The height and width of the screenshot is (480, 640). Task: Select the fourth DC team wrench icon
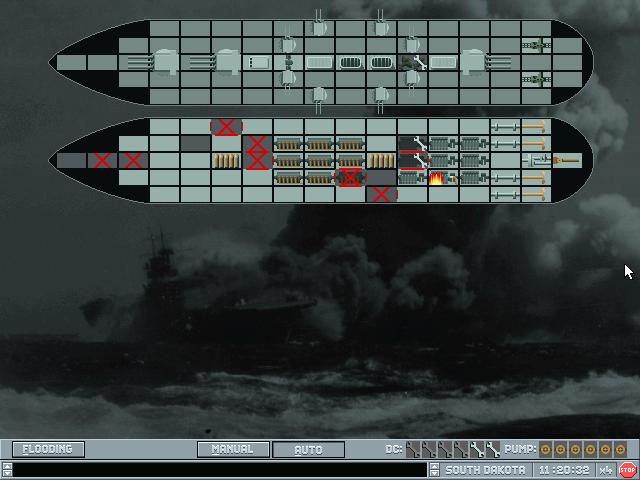pyautogui.click(x=460, y=449)
